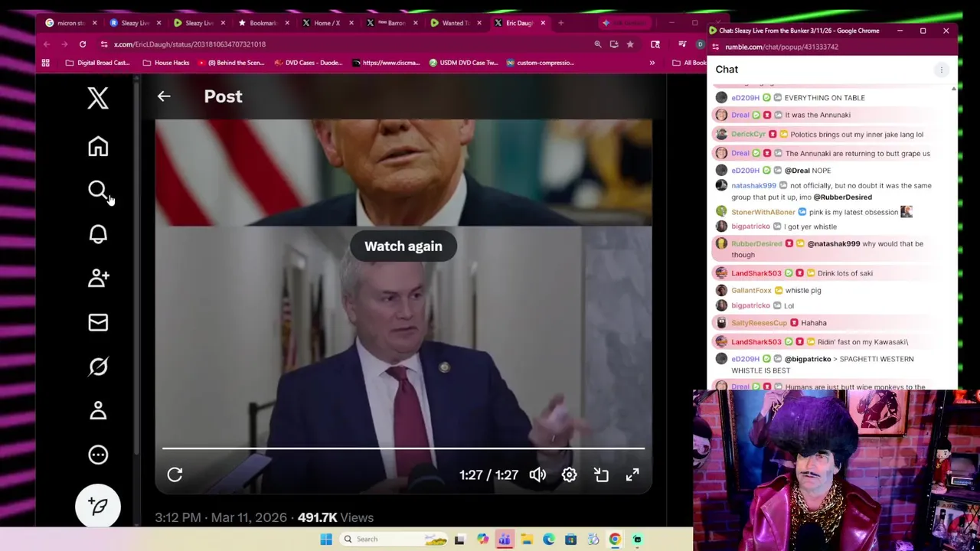The width and height of the screenshot is (980, 551).
Task: Open Microsoft Teams from taskbar
Action: click(505, 540)
